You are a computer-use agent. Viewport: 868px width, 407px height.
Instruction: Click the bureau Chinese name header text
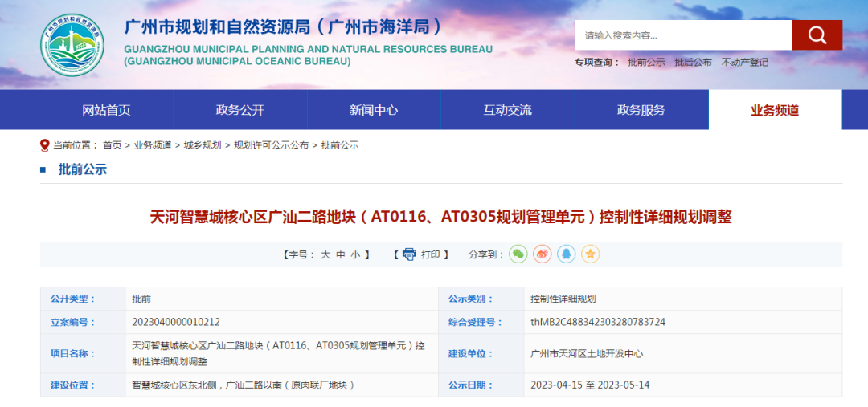point(284,26)
